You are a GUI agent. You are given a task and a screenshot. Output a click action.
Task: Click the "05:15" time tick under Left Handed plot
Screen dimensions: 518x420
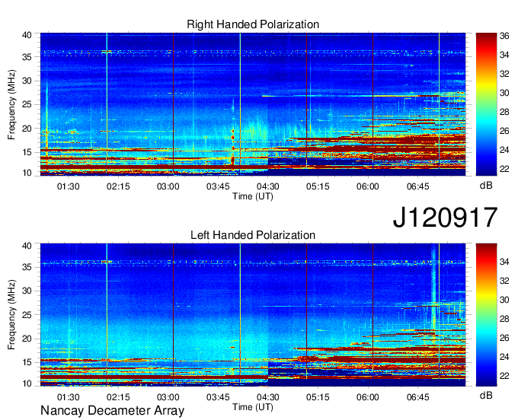pyautogui.click(x=318, y=397)
